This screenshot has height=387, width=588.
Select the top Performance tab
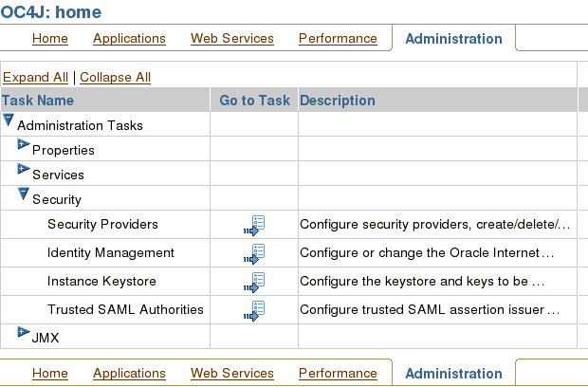[338, 39]
